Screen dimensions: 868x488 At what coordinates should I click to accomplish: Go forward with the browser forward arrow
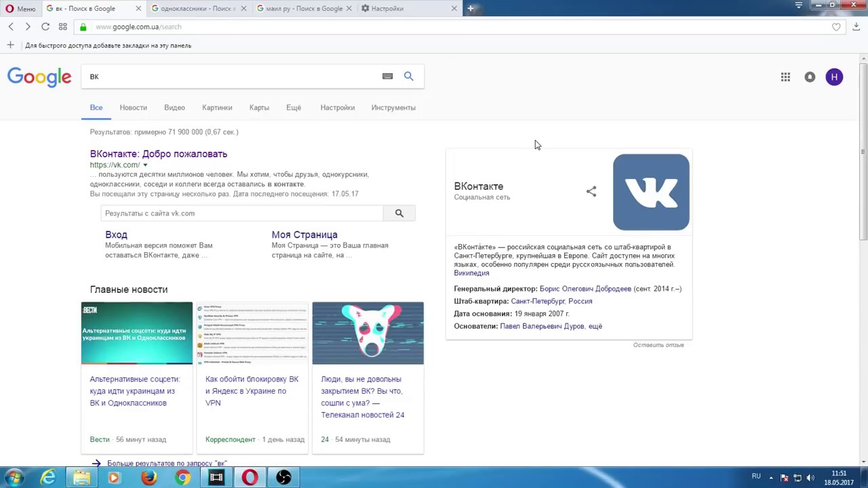tap(27, 26)
